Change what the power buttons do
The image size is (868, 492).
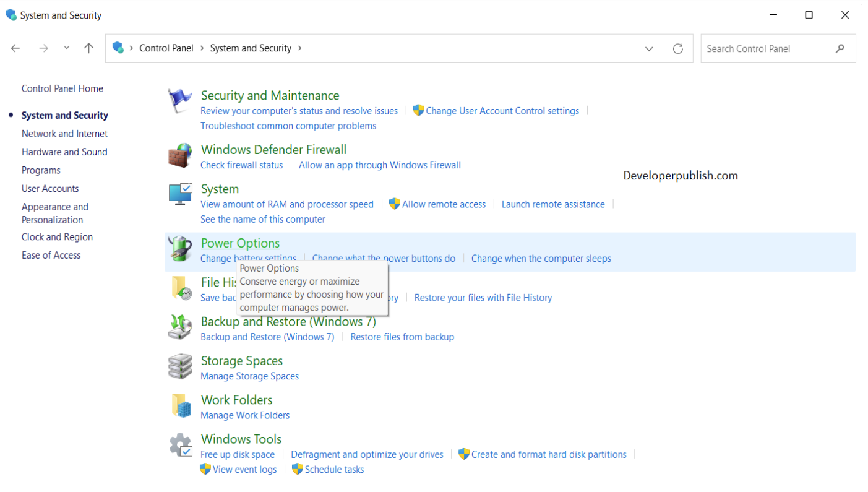point(384,258)
